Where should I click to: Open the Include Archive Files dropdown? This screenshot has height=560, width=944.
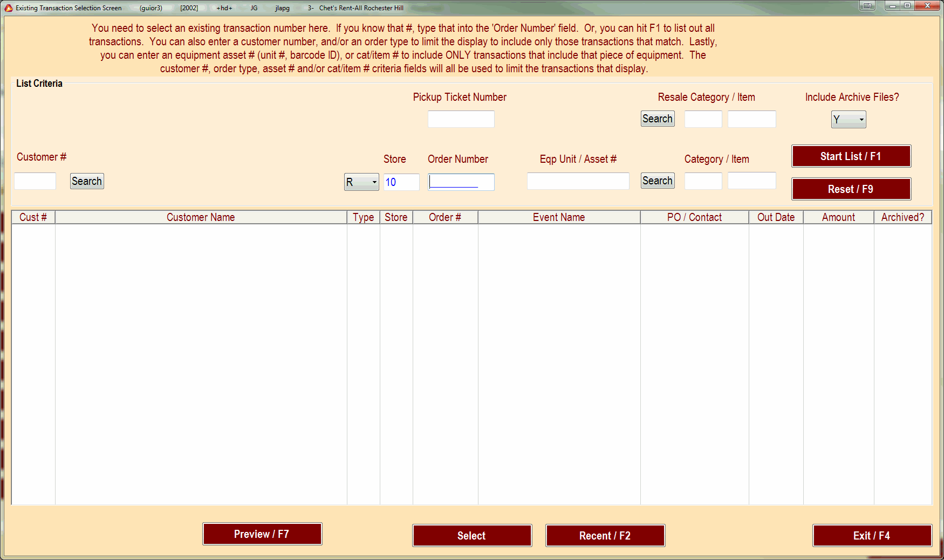tap(849, 120)
